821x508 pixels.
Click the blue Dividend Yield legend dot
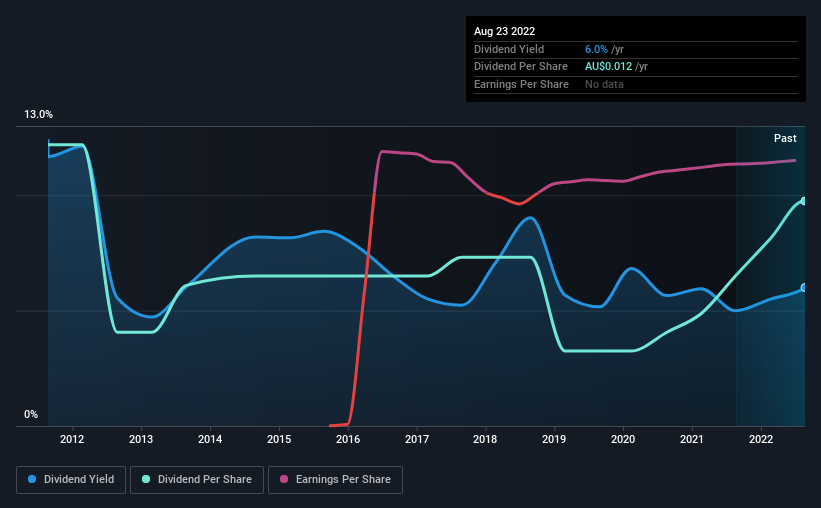32,479
